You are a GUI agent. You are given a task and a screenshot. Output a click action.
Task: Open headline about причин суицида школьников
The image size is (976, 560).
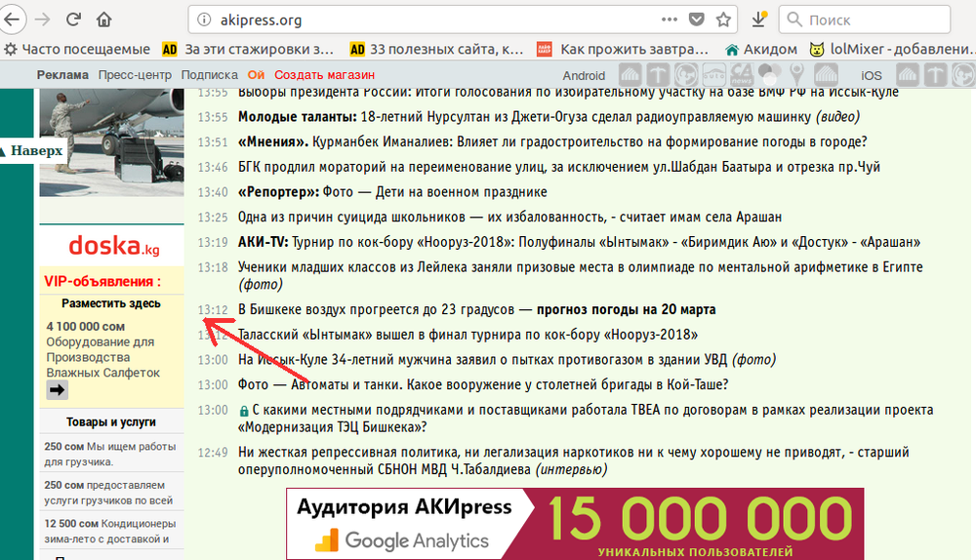pos(509,218)
